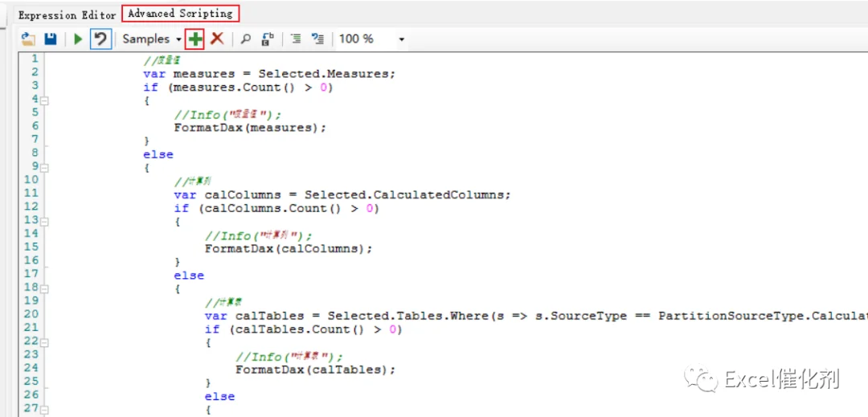
Task: Click the closing brace on line 25
Action: point(208,383)
